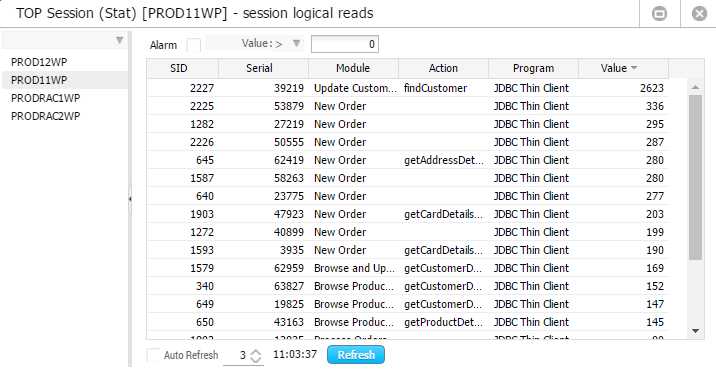Click the minimize window icon in title bar
Image resolution: width=716 pixels, height=370 pixels.
[x=659, y=14]
